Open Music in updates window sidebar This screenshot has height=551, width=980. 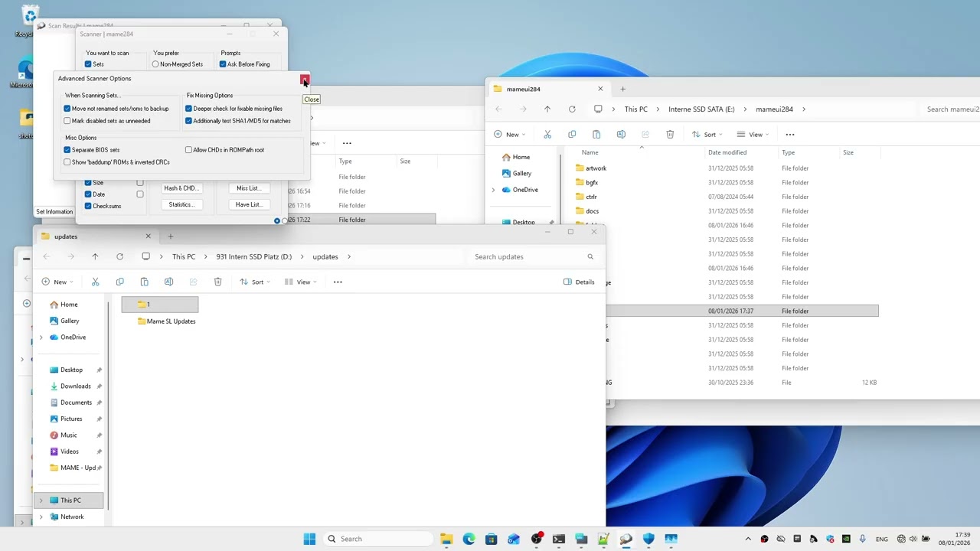[x=68, y=435]
